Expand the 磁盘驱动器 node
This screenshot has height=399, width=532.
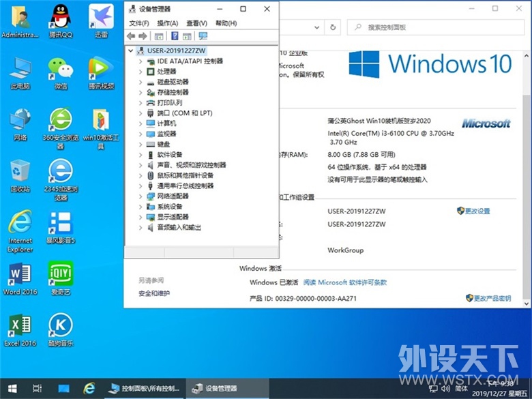click(x=141, y=82)
